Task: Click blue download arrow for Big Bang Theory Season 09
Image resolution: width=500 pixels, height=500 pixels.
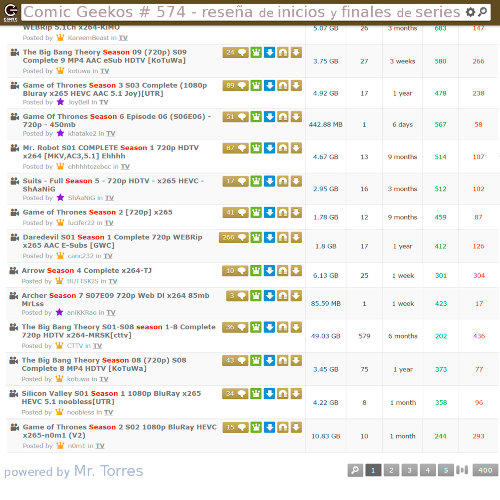Action: [x=269, y=52]
